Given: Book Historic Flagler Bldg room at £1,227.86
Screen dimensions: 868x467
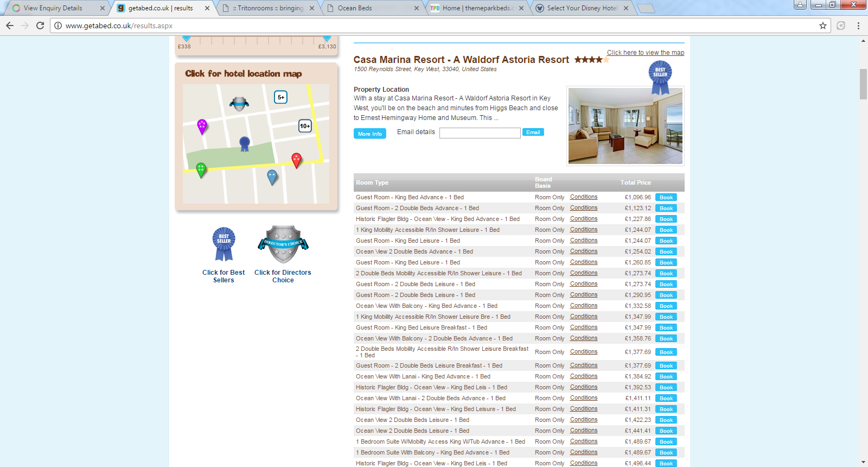Looking at the screenshot, I should click(x=666, y=219).
